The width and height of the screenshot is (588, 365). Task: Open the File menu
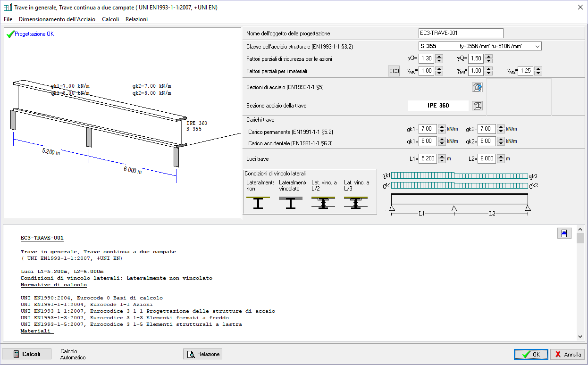8,19
